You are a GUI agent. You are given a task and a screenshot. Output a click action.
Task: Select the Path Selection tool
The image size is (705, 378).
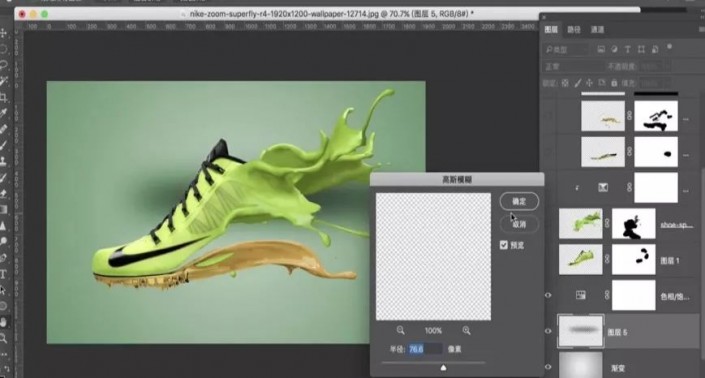(x=4, y=290)
